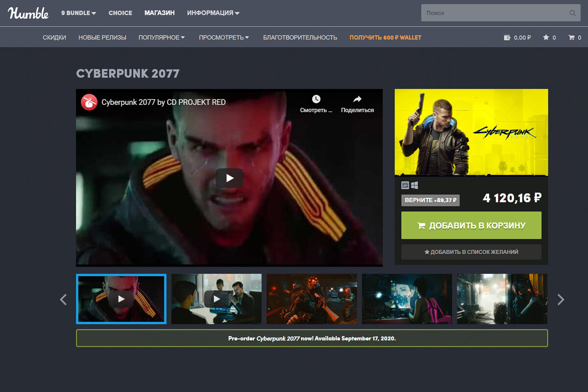
Task: Click the price 4 120,16 ₽
Action: point(512,198)
